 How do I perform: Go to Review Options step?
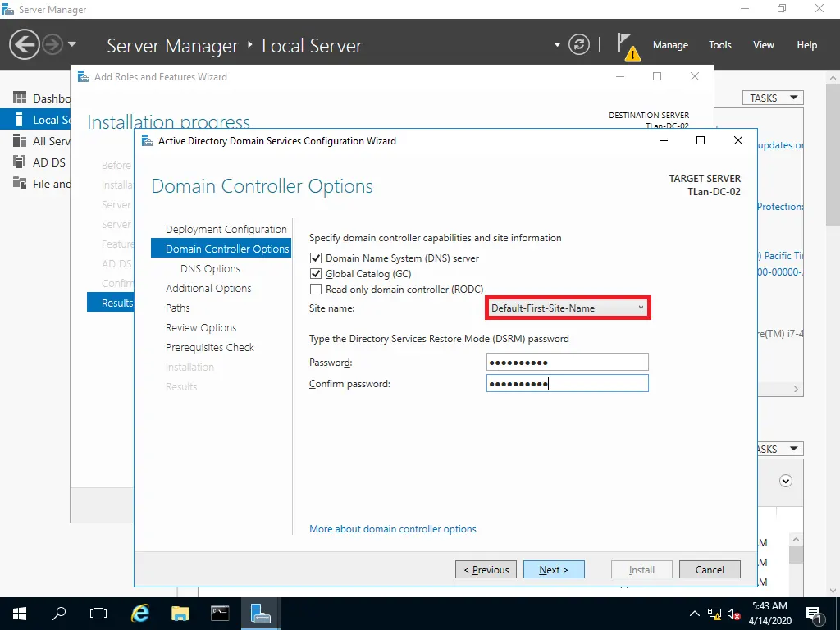click(201, 328)
